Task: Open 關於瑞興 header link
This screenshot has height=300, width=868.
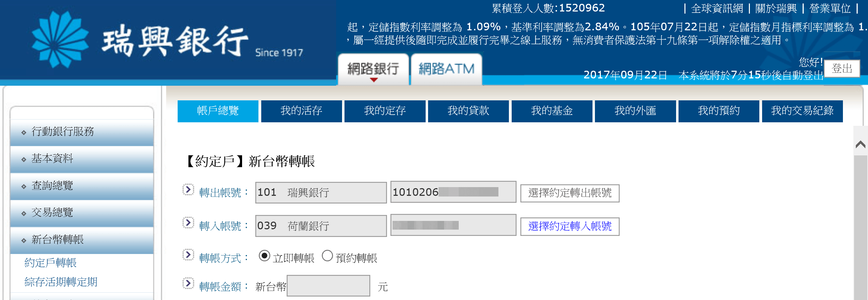Action: 776,8
